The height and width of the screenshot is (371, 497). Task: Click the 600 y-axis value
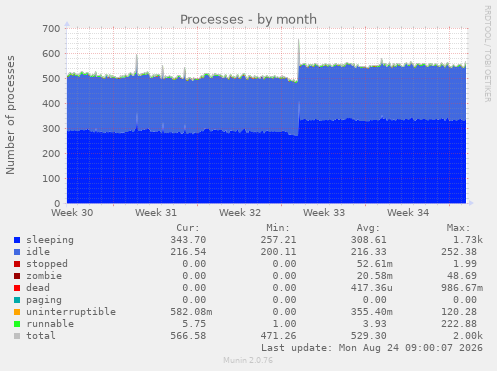[x=51, y=54]
